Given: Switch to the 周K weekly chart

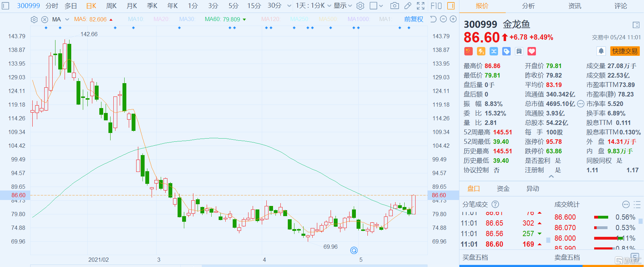Looking at the screenshot, I should coord(111,6).
